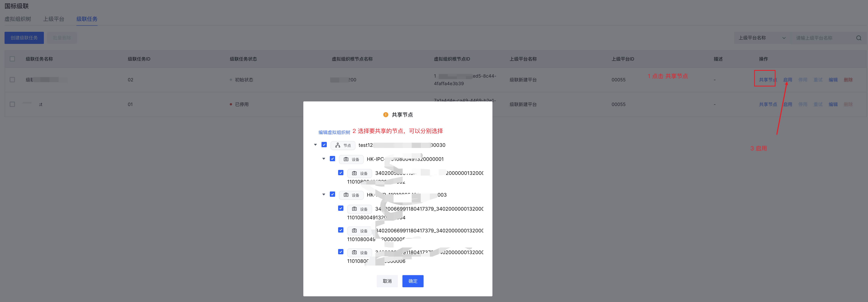Collapse the HK-IPC …0001 device branch
Screen dimensions: 868x302
(324, 159)
